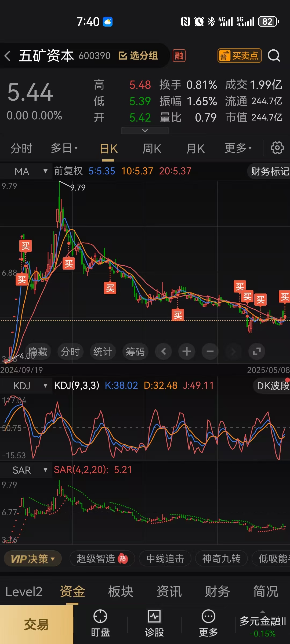Move chart left with arrow button
290x644 pixels.
coord(163,351)
